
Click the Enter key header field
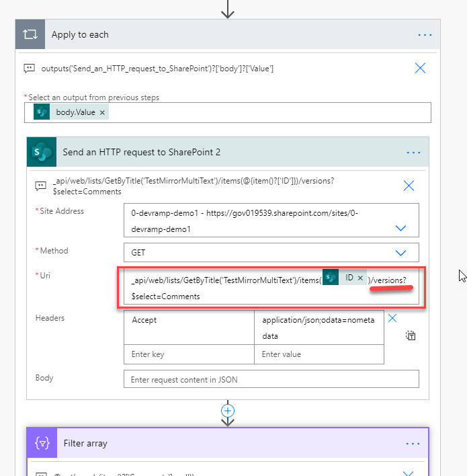(x=189, y=354)
